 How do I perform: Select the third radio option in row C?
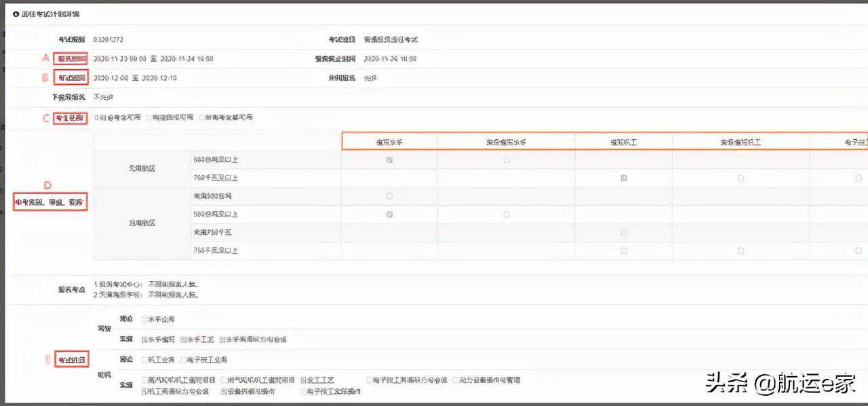tap(201, 117)
